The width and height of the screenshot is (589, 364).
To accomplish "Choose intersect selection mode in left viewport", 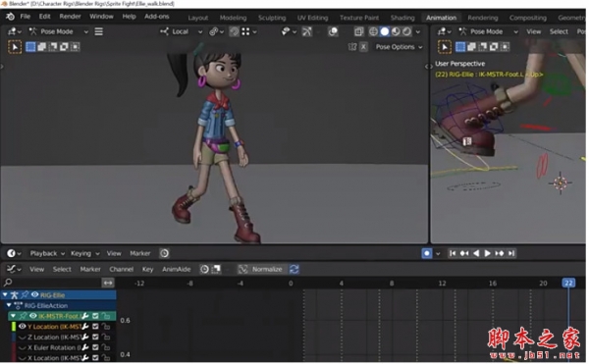I will pyautogui.click(x=76, y=47).
